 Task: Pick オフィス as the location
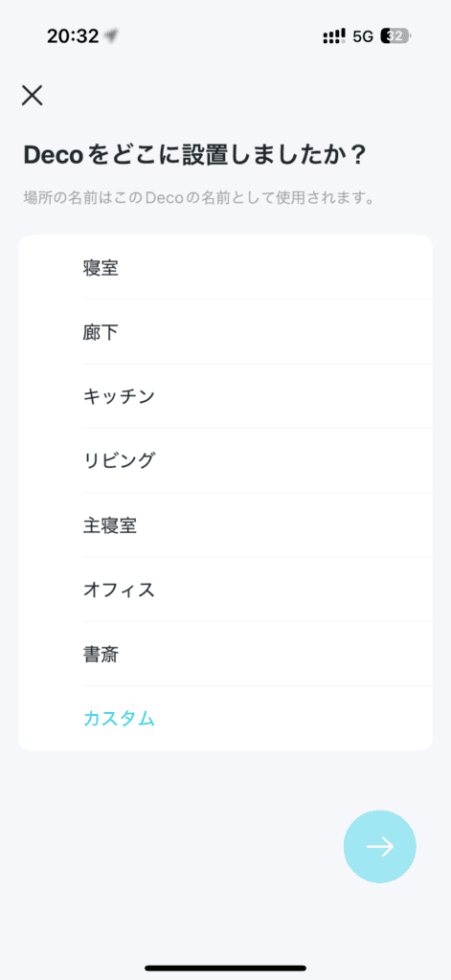click(x=225, y=590)
